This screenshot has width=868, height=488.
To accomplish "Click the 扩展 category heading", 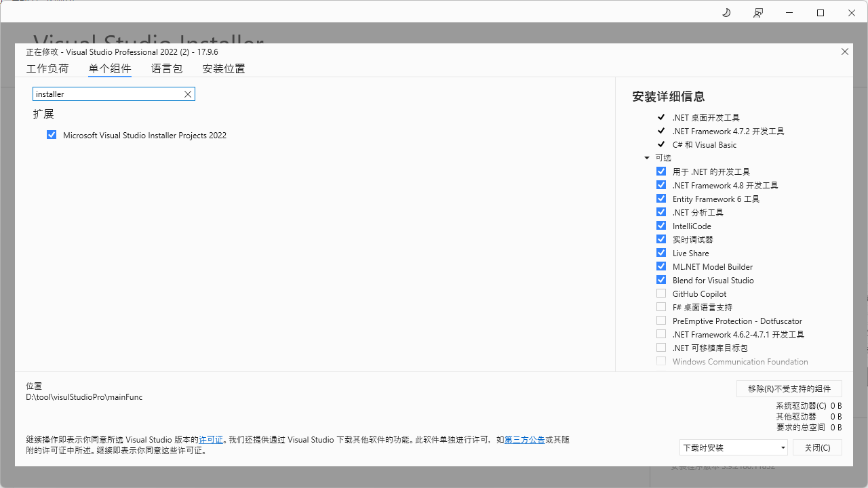I will [43, 114].
